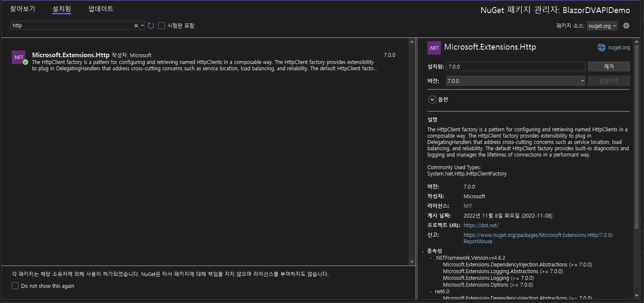Click package list scrollbar down arrow
644x303 pixels.
[412, 262]
